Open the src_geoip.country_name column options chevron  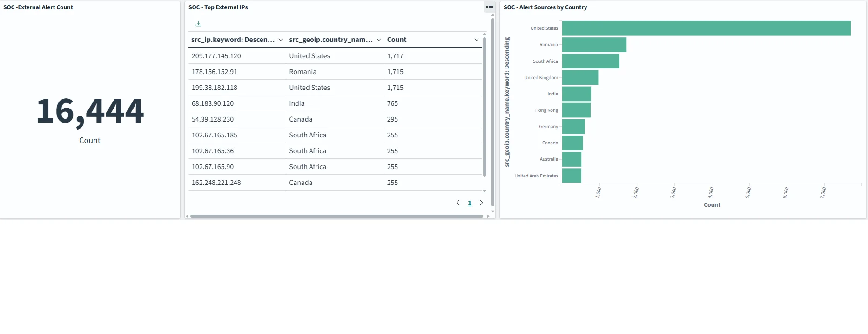click(x=379, y=40)
